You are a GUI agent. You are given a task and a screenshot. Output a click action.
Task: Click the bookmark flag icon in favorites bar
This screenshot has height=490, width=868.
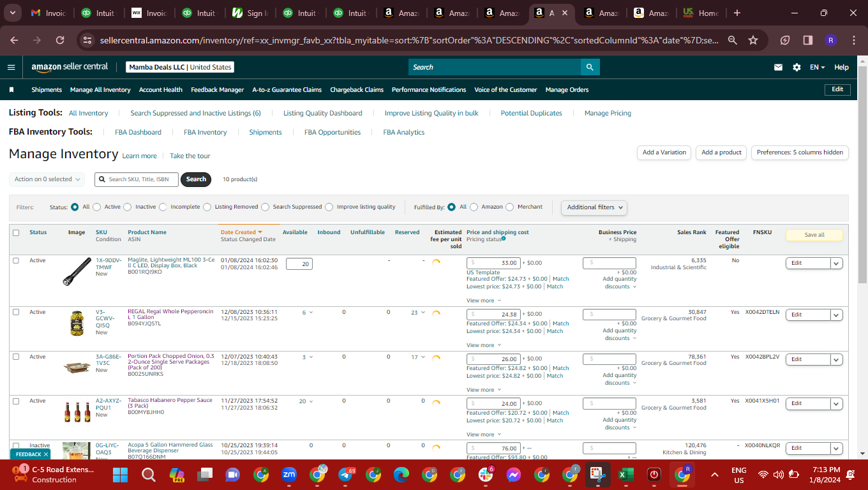tap(11, 90)
